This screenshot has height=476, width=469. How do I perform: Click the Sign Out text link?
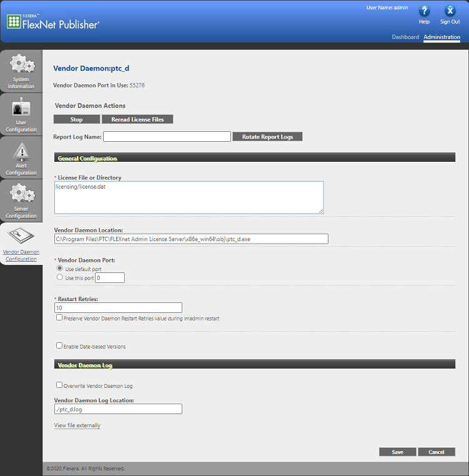(x=450, y=22)
